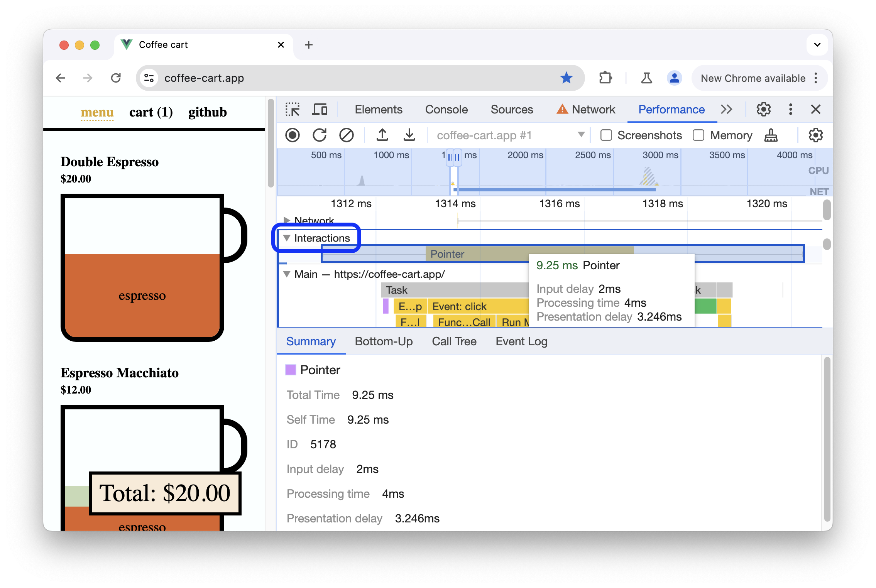The width and height of the screenshot is (876, 588).
Task: Click the clear recording icon
Action: pyautogui.click(x=346, y=135)
